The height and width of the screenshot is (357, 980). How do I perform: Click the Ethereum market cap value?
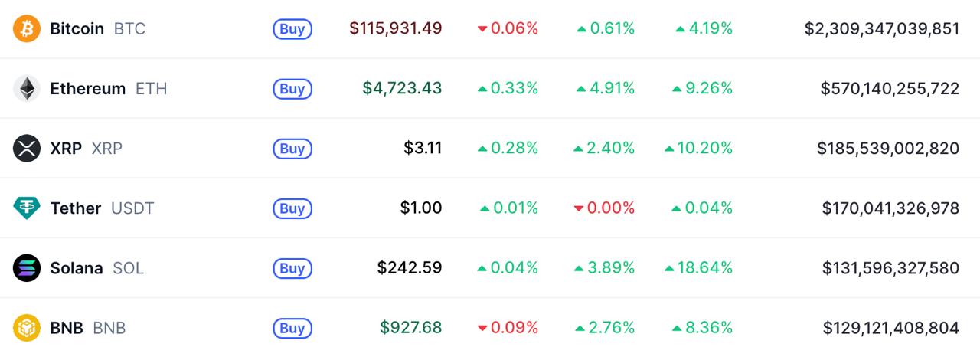click(x=890, y=89)
